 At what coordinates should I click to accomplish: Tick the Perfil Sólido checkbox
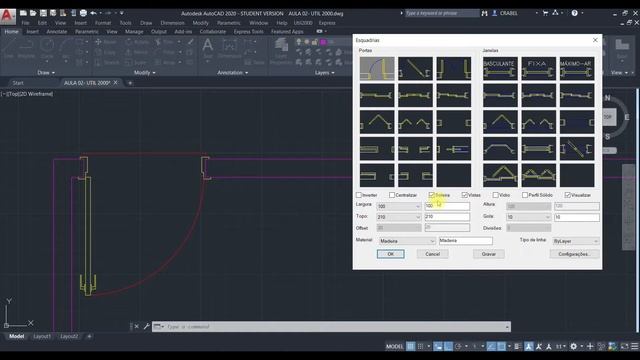525,195
